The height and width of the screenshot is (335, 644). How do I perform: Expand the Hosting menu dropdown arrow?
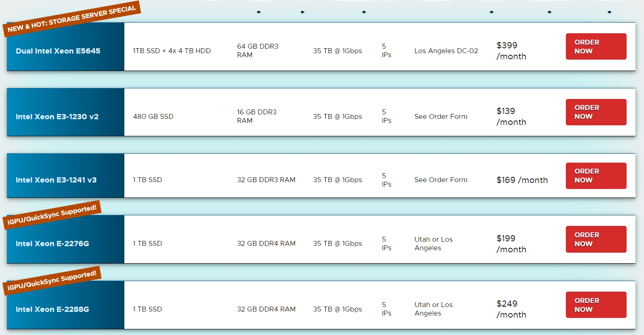259,12
